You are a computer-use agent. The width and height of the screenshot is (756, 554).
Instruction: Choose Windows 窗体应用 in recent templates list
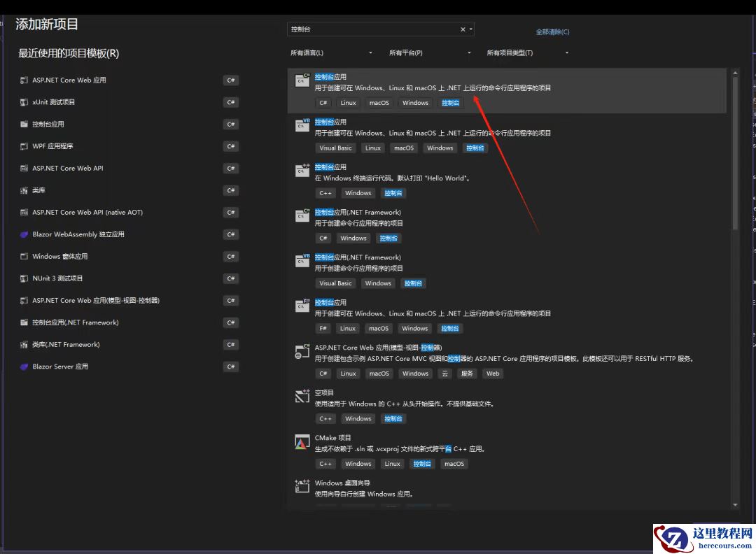(x=59, y=256)
